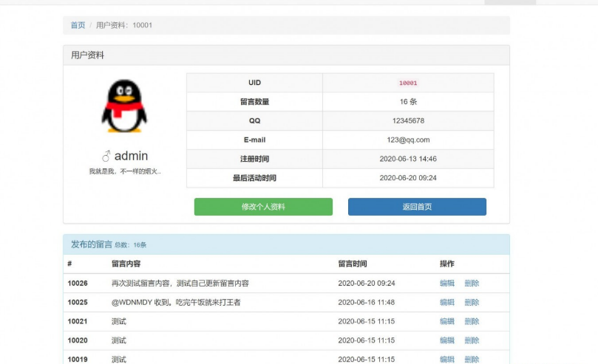The height and width of the screenshot is (364, 598).
Task: Click the E-mail row label
Action: tap(254, 140)
